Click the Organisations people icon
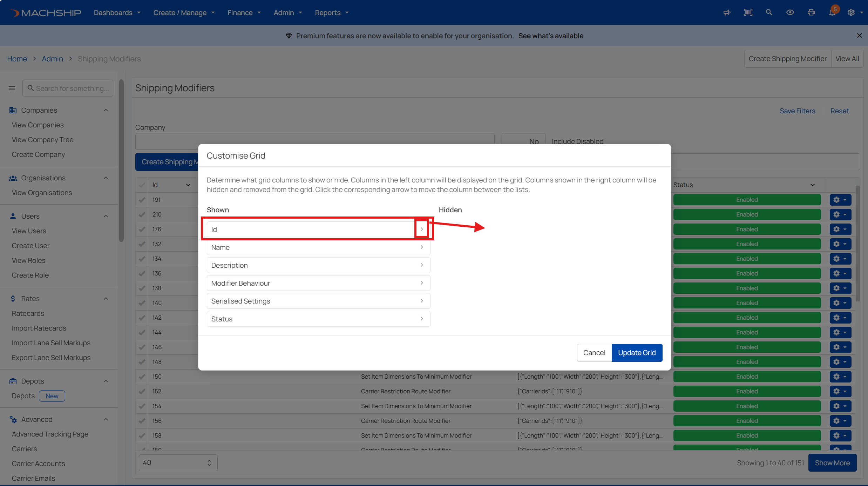The width and height of the screenshot is (868, 486). pyautogui.click(x=13, y=178)
